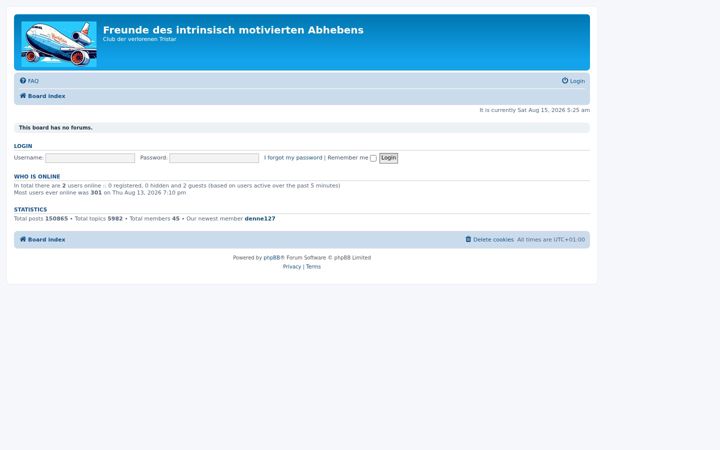Open the phpBB link in footer
720x450 pixels.
(272, 258)
